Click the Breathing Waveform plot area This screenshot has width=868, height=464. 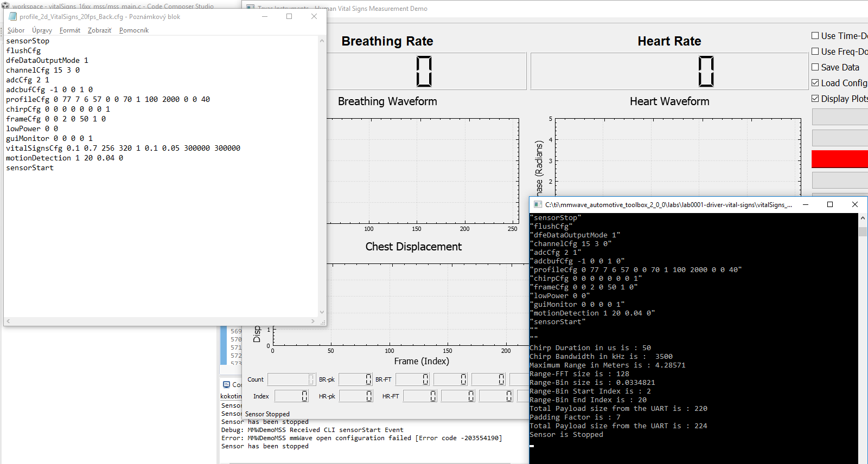tap(423, 171)
